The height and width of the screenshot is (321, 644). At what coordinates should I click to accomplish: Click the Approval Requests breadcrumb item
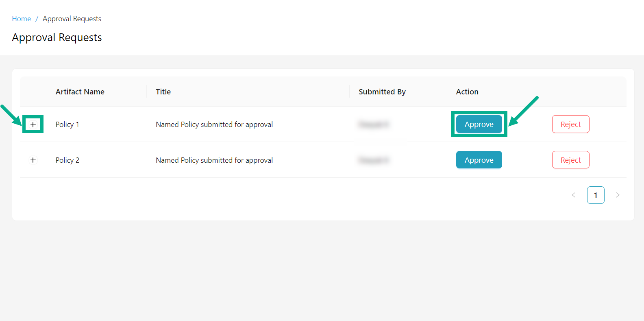point(72,18)
